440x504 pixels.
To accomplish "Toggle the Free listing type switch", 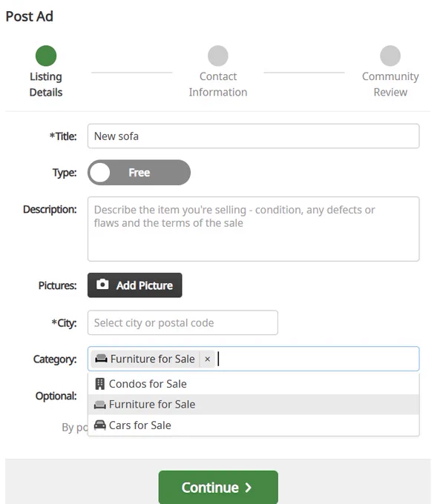I will [139, 173].
